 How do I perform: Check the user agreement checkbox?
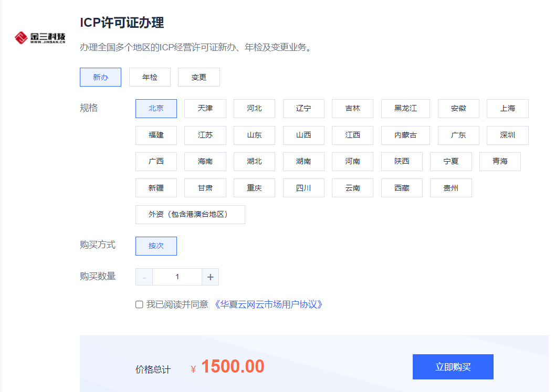[x=139, y=304]
